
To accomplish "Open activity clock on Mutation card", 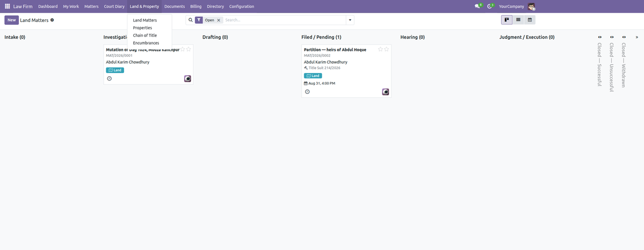I will tap(109, 78).
